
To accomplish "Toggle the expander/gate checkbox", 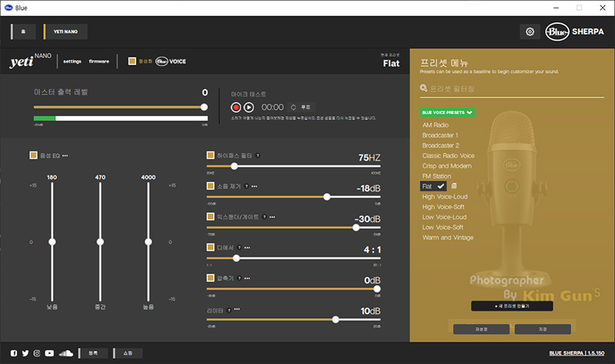I will click(210, 217).
